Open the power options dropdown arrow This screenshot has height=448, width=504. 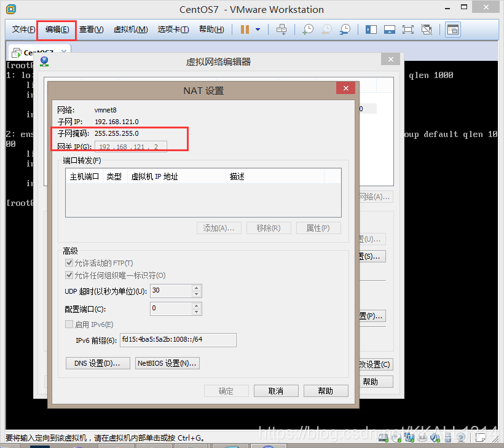click(258, 29)
